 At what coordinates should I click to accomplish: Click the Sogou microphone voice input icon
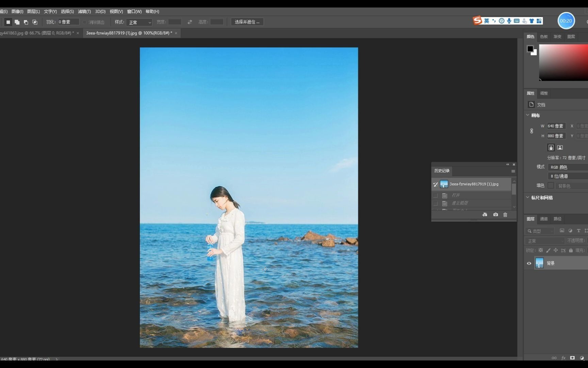pos(509,21)
